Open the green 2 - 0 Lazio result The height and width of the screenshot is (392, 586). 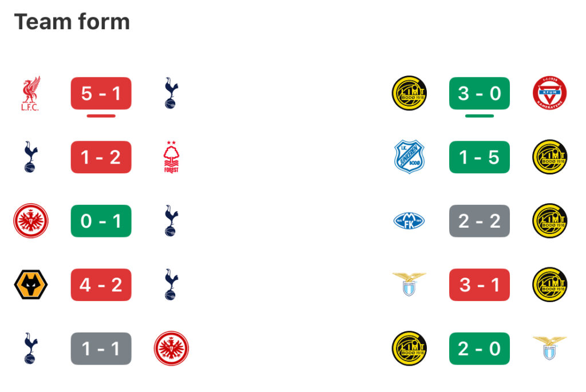480,349
